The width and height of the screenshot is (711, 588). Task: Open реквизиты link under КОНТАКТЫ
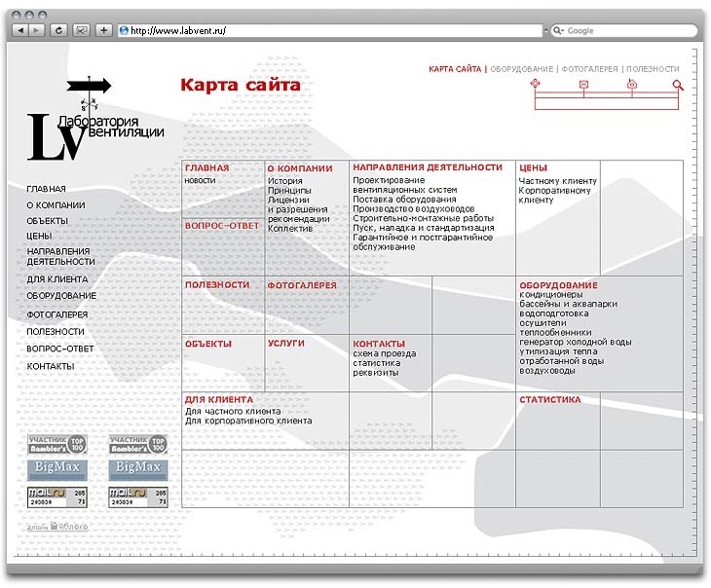click(x=375, y=373)
